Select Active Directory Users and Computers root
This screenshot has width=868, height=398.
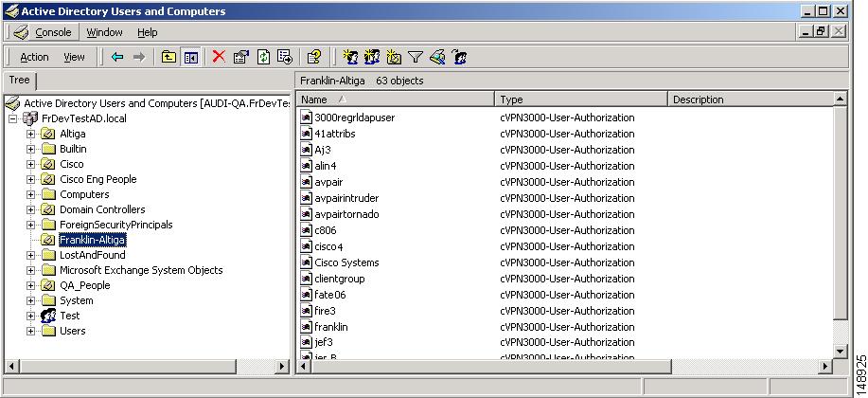pyautogui.click(x=157, y=103)
